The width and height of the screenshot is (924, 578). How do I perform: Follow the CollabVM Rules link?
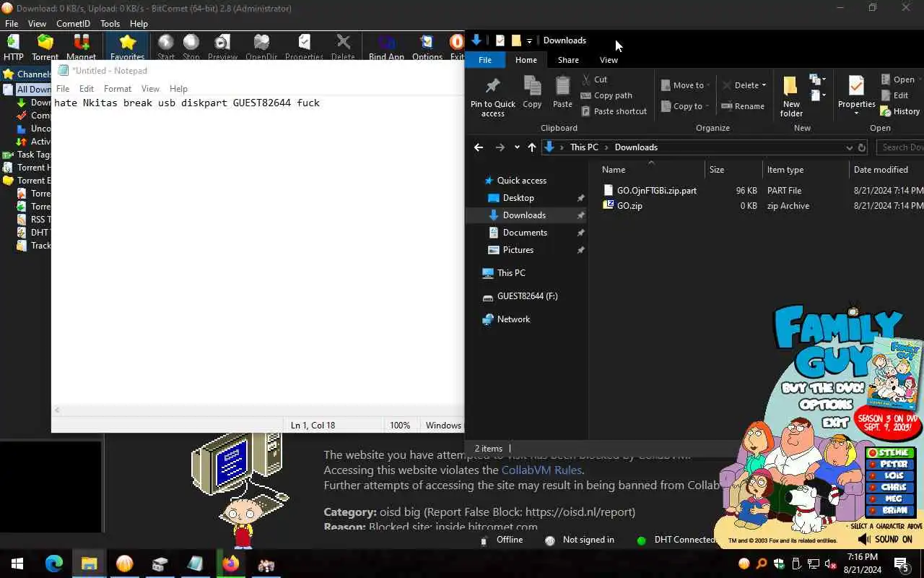pyautogui.click(x=541, y=470)
